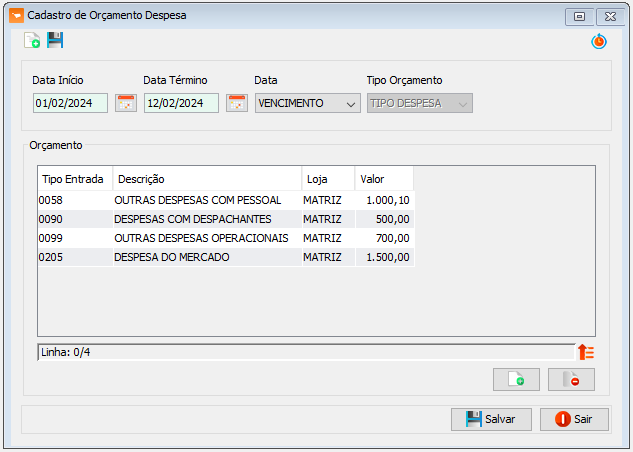Click the Data Término field 12/02/2024
This screenshot has height=452, width=633.
coord(181,103)
